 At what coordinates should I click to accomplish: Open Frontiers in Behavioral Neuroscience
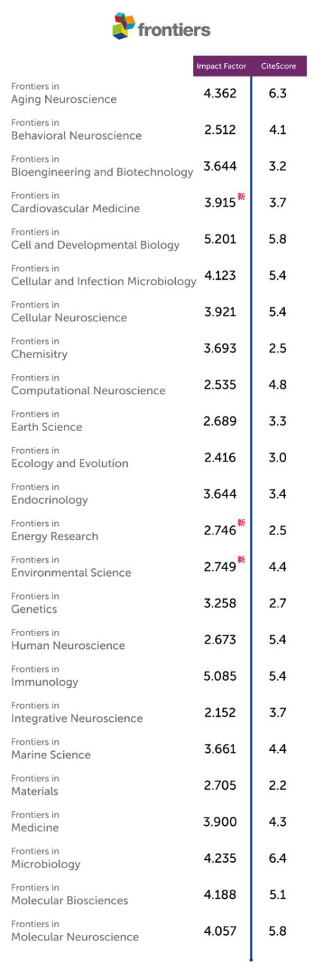click(x=76, y=129)
